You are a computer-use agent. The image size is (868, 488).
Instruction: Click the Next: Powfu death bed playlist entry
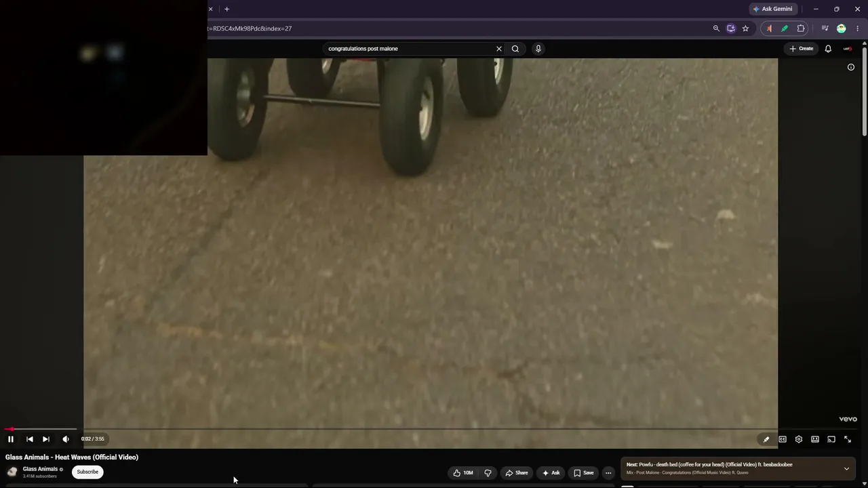[709, 465]
